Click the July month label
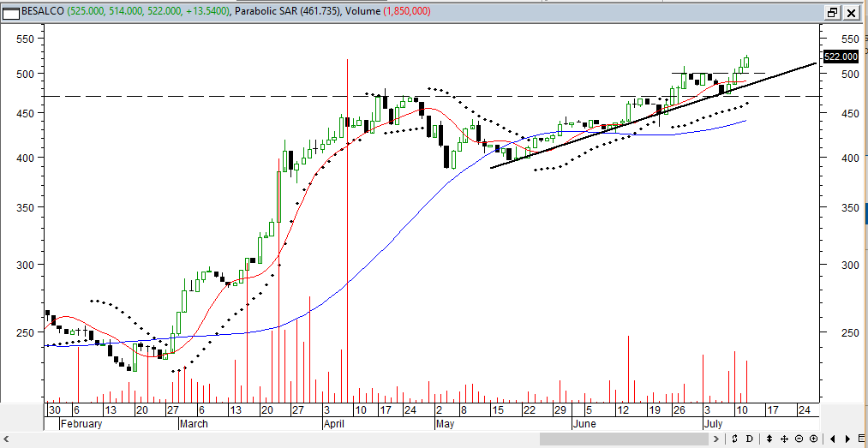 point(712,424)
